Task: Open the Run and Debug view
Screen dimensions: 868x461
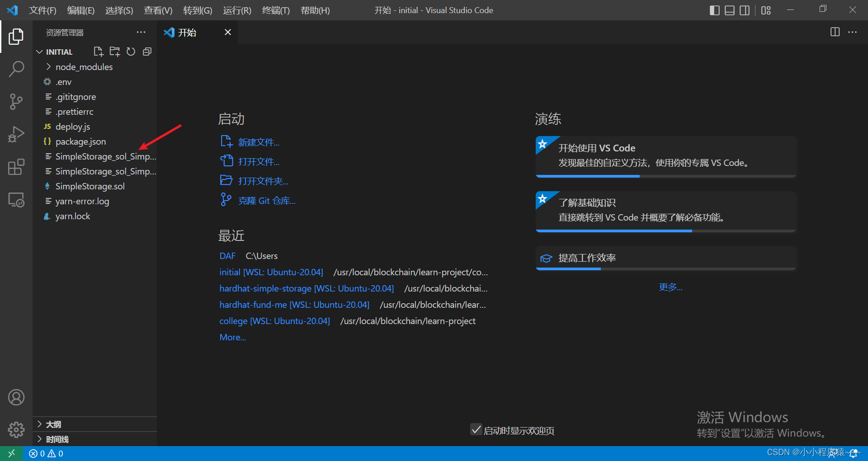Action: (x=16, y=134)
